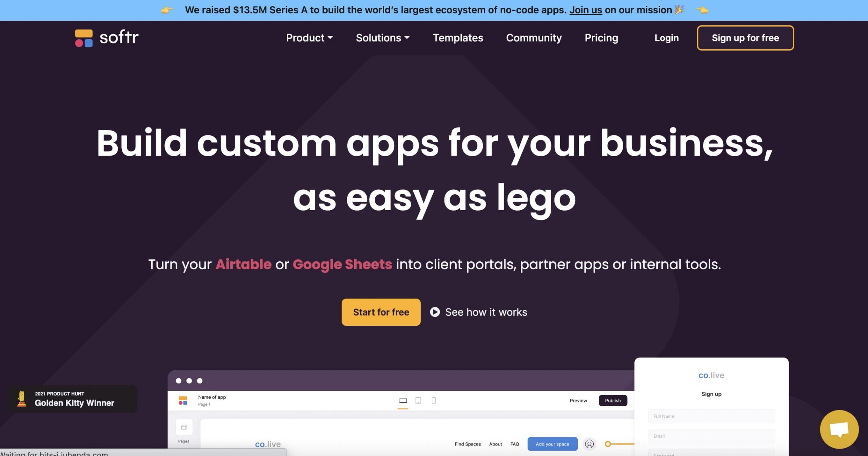Click the Softr logo icon
Image resolution: width=868 pixels, height=456 pixels.
coord(84,38)
